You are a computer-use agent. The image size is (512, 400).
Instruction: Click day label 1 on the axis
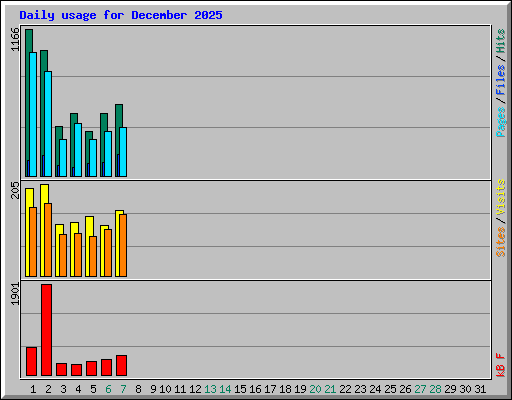pos(33,389)
